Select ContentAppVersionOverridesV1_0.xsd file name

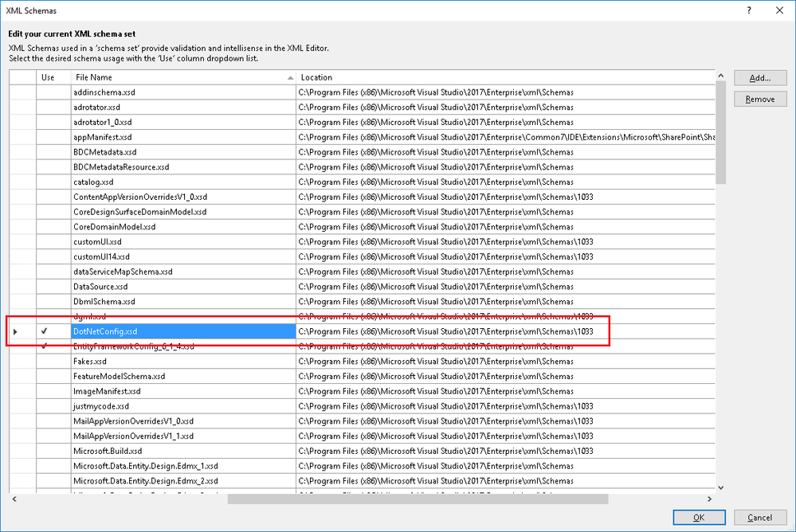183,197
